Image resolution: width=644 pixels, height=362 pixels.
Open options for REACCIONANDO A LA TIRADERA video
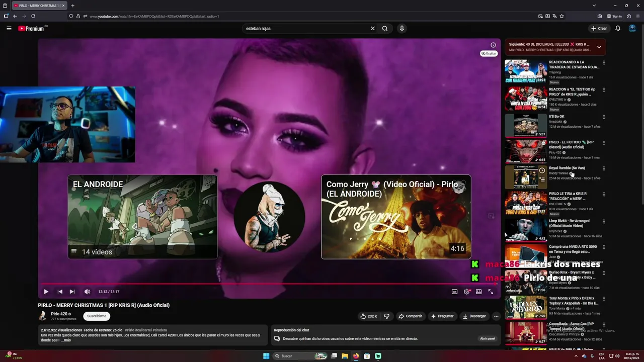coord(604,63)
